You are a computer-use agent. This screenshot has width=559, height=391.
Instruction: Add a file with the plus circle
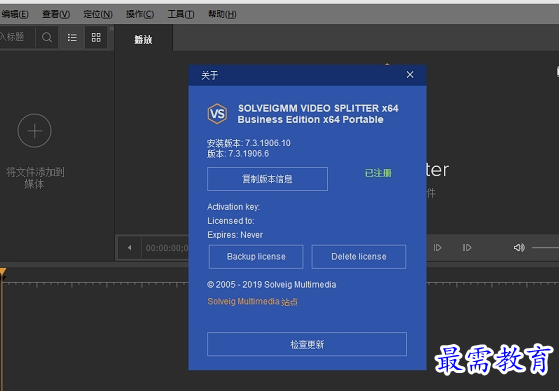tap(35, 130)
